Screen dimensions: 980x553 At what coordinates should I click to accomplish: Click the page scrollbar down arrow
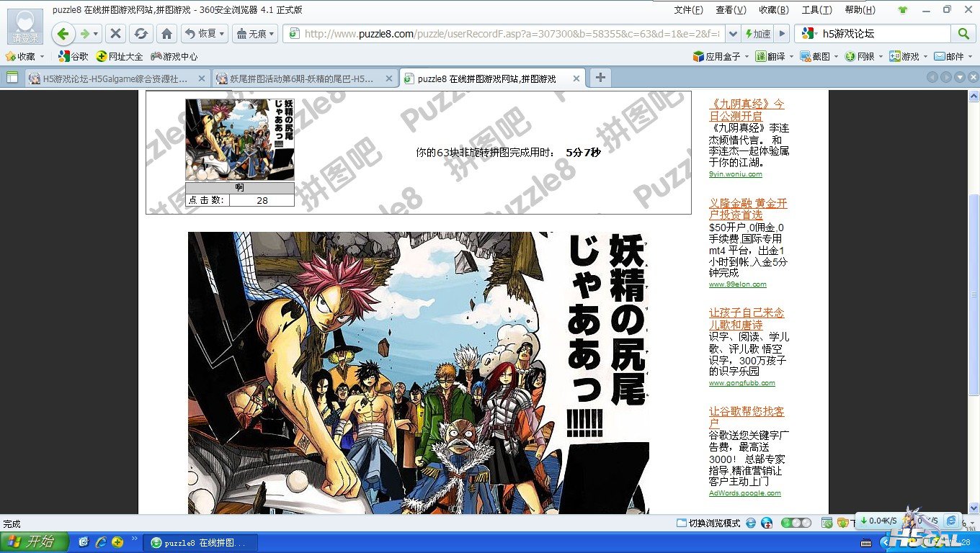pyautogui.click(x=974, y=508)
